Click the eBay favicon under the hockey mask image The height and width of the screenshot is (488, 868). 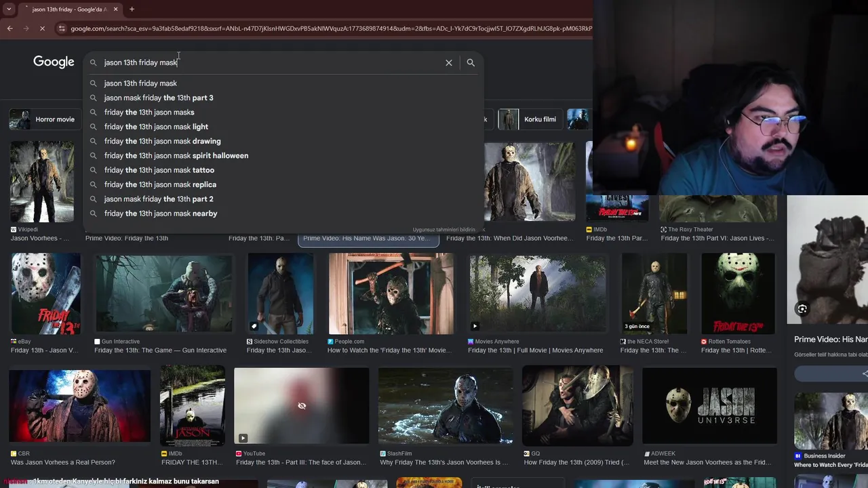[x=14, y=342]
